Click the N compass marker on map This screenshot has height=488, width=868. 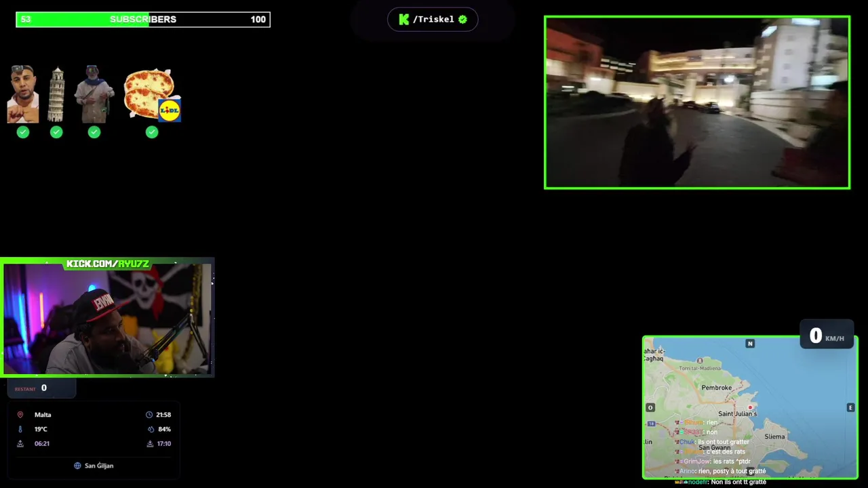coord(750,344)
